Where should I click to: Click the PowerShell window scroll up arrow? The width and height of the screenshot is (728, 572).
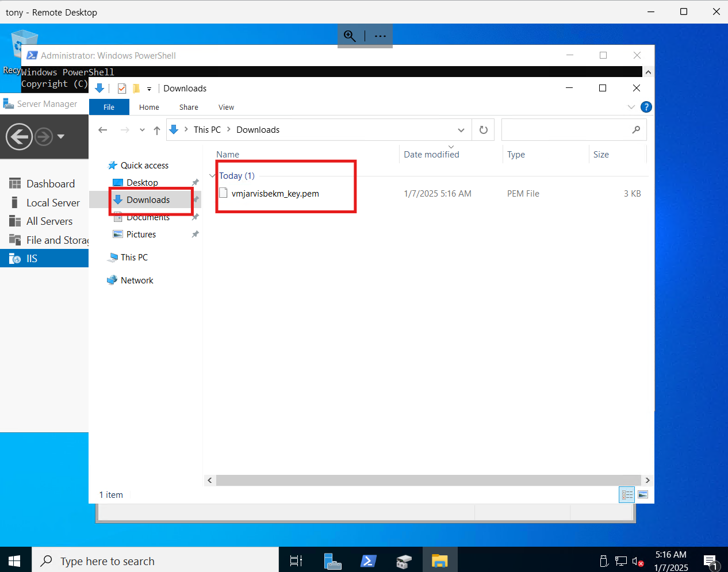(648, 72)
